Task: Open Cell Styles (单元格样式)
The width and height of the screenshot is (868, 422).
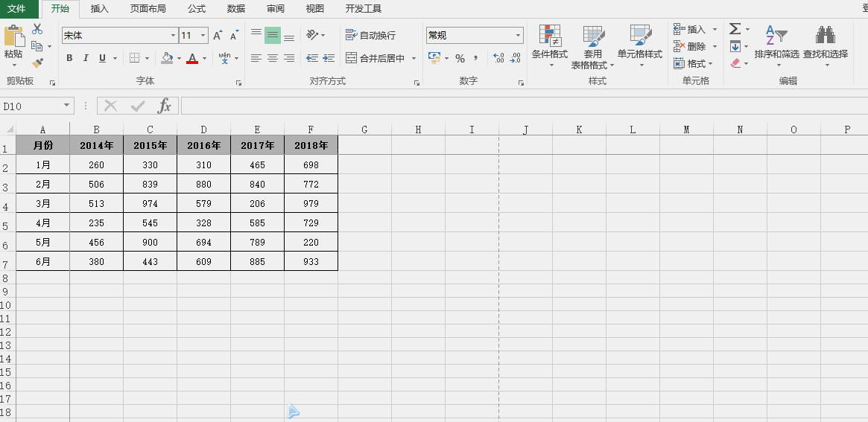Action: click(640, 46)
